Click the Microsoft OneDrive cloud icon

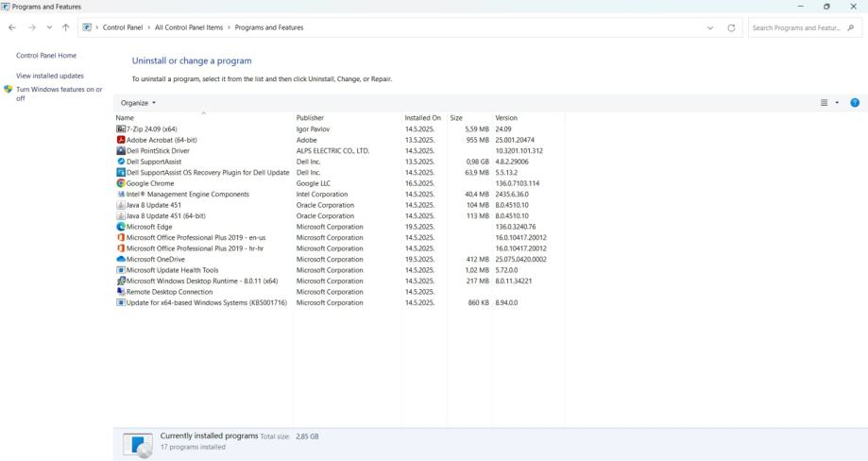121,259
